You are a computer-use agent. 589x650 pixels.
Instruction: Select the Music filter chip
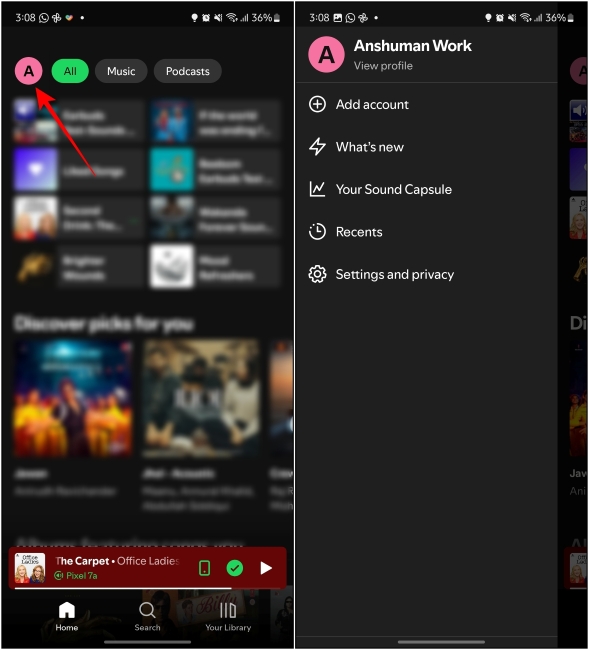coord(121,71)
